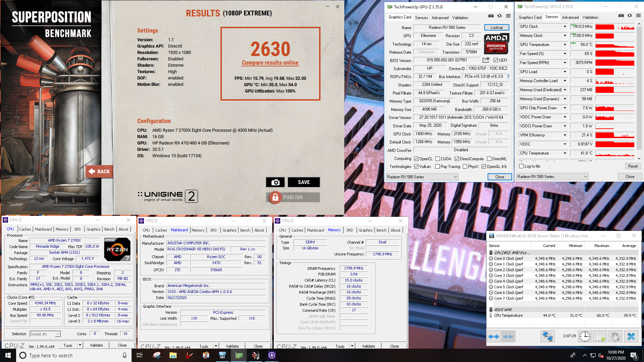Refresh the left GPU-Z Graphics Card window
The height and width of the screenshot is (362, 644).
(499, 16)
